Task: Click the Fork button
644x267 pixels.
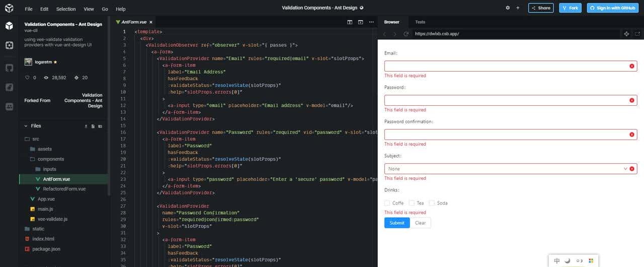Action: tap(570, 8)
